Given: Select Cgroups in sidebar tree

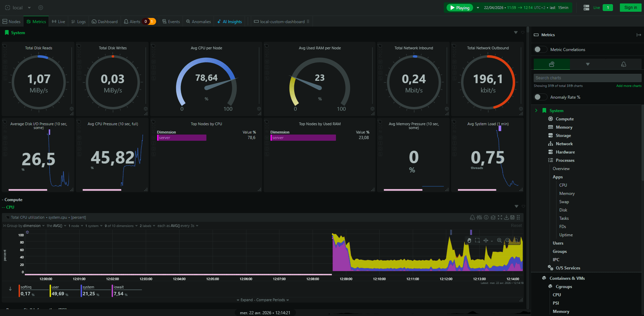Looking at the screenshot, I should click(564, 287).
